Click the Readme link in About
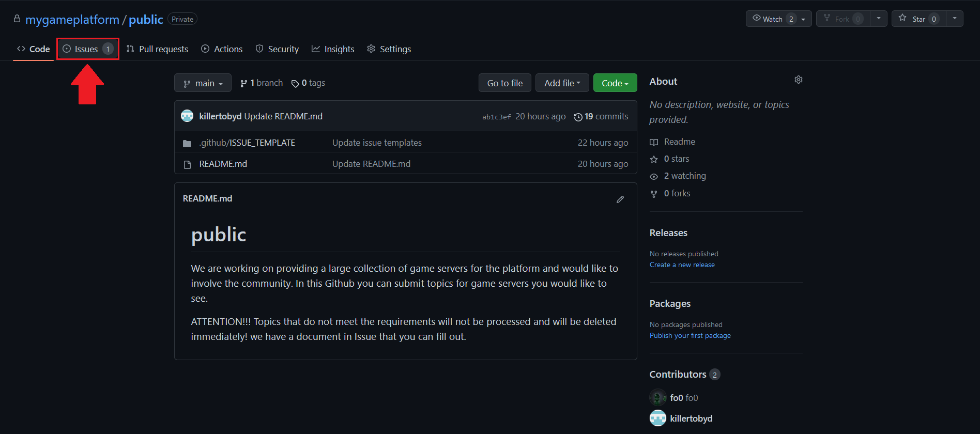 click(679, 142)
